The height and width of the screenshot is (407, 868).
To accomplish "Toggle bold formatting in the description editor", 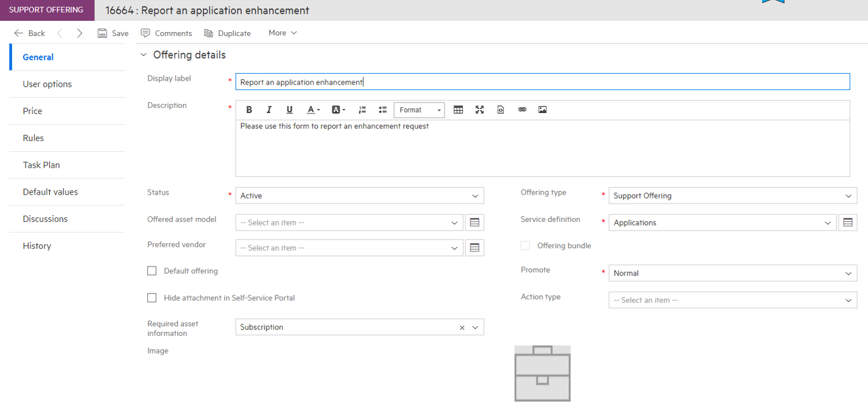I will tap(249, 109).
